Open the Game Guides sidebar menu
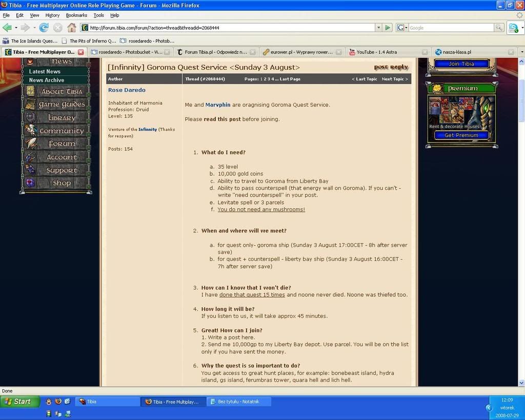 (x=56, y=104)
